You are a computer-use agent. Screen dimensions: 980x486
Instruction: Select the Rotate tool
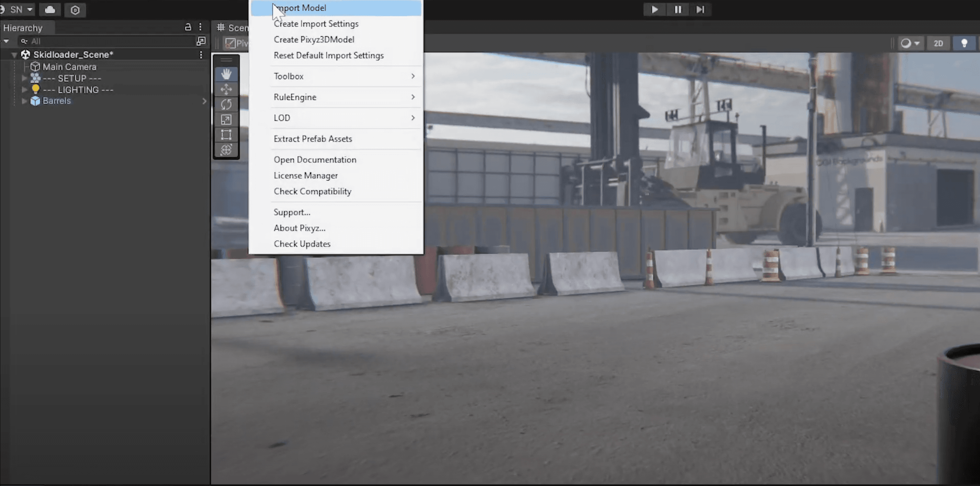tap(226, 104)
